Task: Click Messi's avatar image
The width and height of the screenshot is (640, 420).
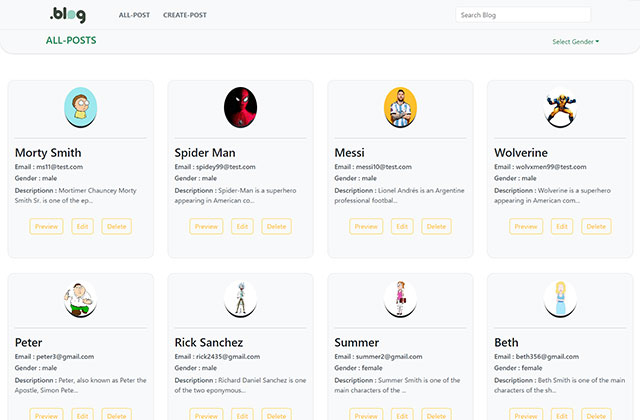Action: (400, 107)
